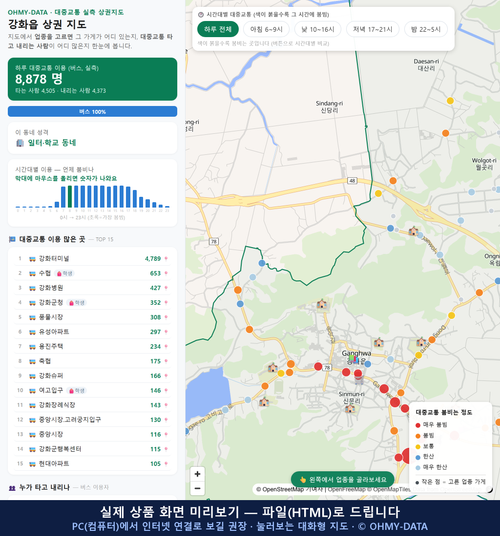The width and height of the screenshot is (500, 536).
Task: Click the 8,878 명 daily ridership card
Action: (92, 79)
